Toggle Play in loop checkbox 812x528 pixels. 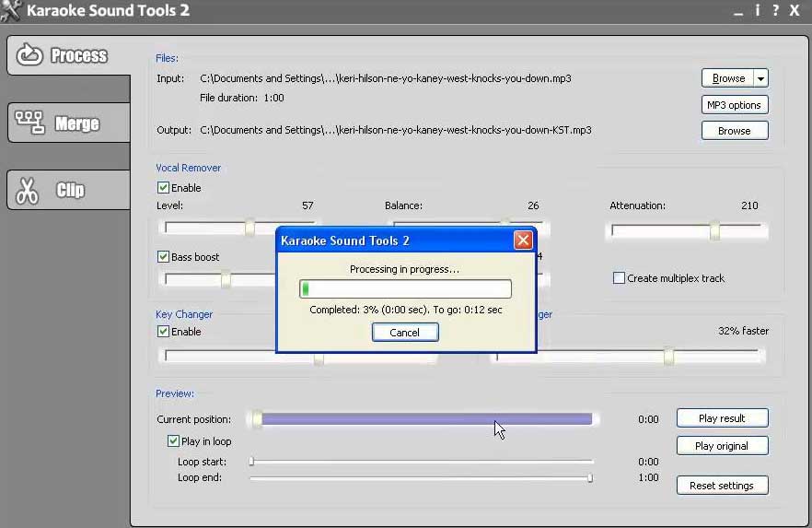173,441
